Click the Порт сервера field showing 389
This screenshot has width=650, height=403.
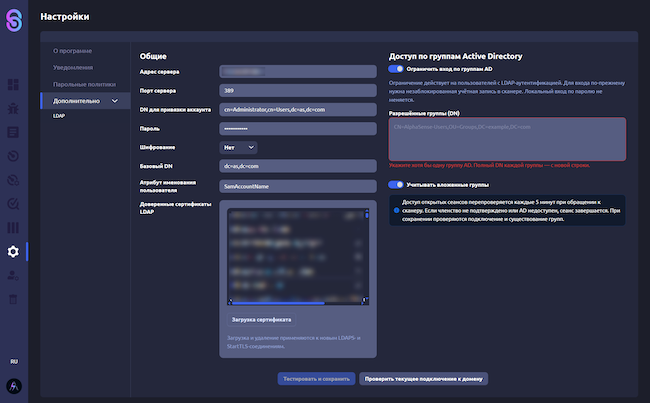click(x=298, y=90)
